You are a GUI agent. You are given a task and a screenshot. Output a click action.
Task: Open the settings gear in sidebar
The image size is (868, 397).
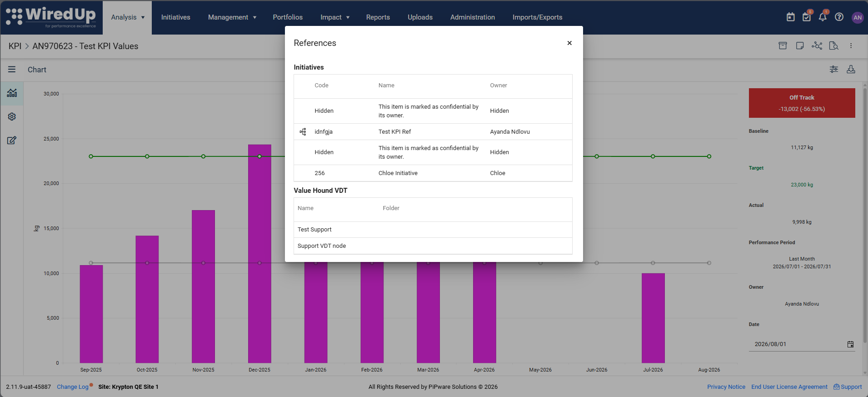[x=12, y=117]
